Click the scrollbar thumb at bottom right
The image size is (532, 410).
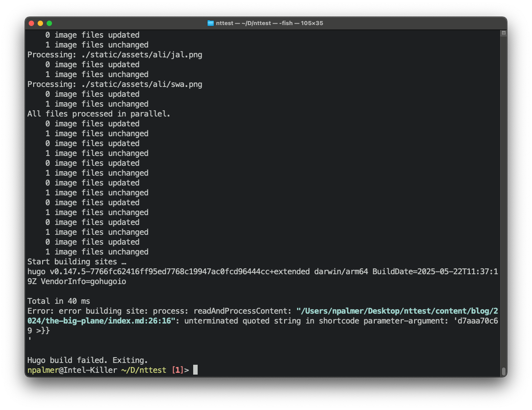click(503, 371)
